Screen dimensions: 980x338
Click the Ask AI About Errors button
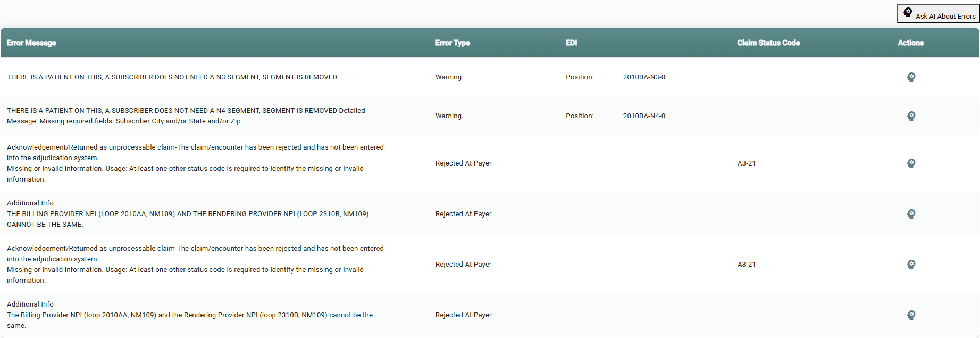(939, 14)
